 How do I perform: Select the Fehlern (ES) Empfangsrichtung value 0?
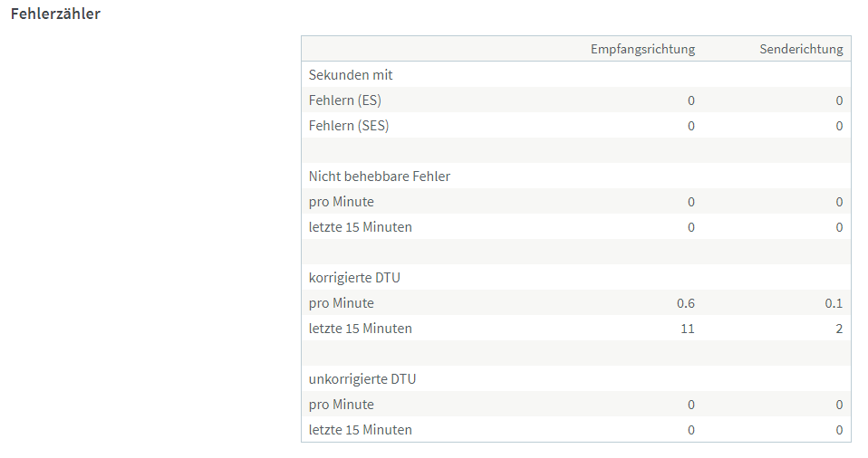pyautogui.click(x=690, y=100)
